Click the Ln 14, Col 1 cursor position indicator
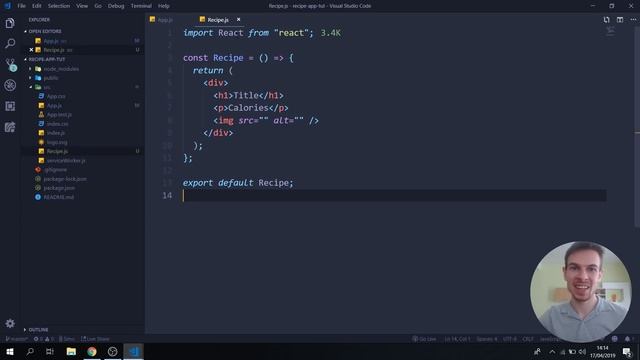 click(x=457, y=339)
